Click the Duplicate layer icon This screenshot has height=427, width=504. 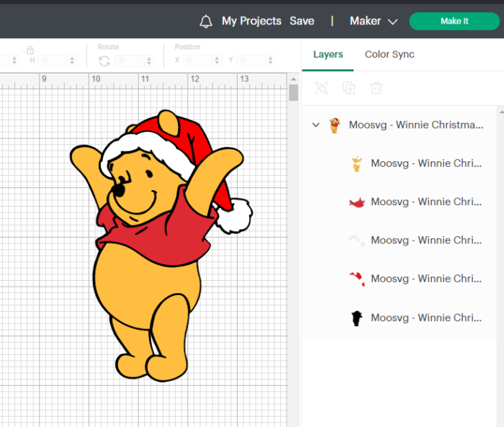point(348,88)
